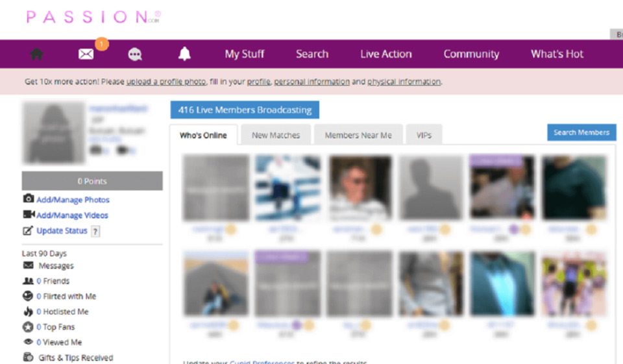Click the pencil icon beside Update Status
Viewport: 623px width, 364px height.
point(28,230)
